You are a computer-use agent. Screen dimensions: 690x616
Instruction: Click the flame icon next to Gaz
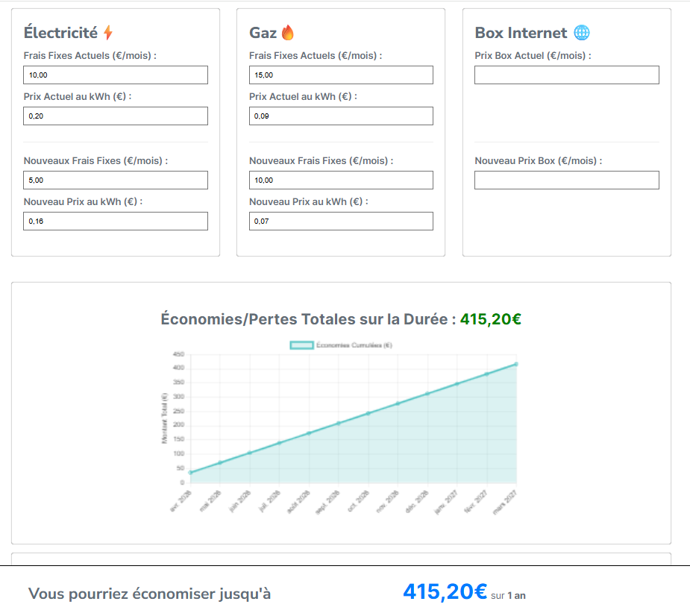(x=288, y=33)
